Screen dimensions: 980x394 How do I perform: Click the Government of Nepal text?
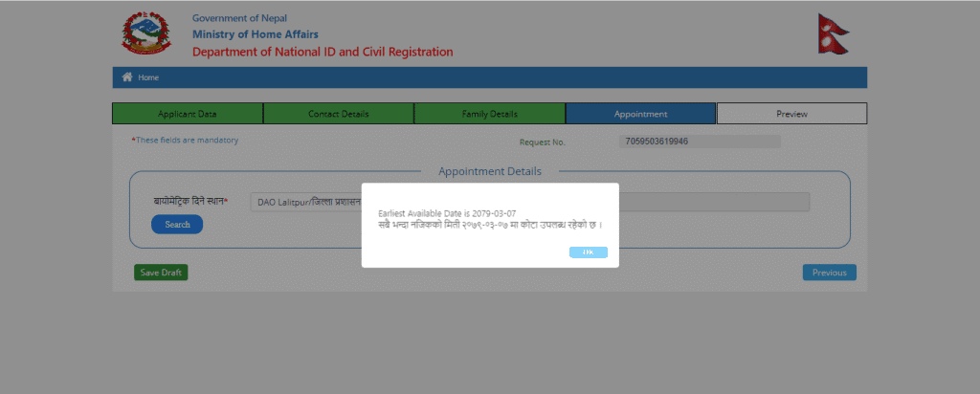[239, 18]
